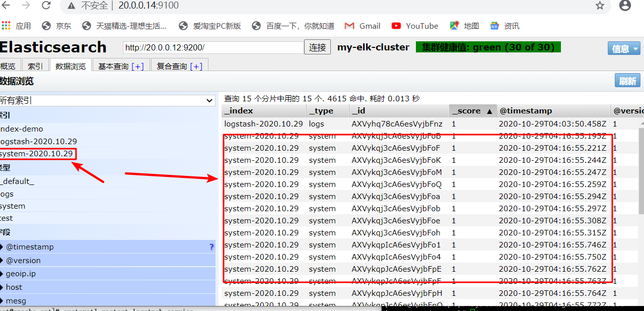This screenshot has width=644, height=311.
Task: Edit the Elasticsearch connection URL field
Action: (x=213, y=47)
